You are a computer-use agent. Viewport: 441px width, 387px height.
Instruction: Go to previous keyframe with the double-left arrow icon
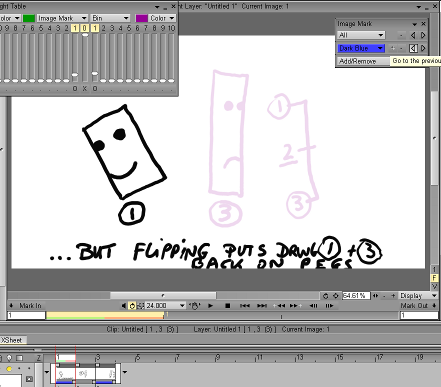(279, 305)
